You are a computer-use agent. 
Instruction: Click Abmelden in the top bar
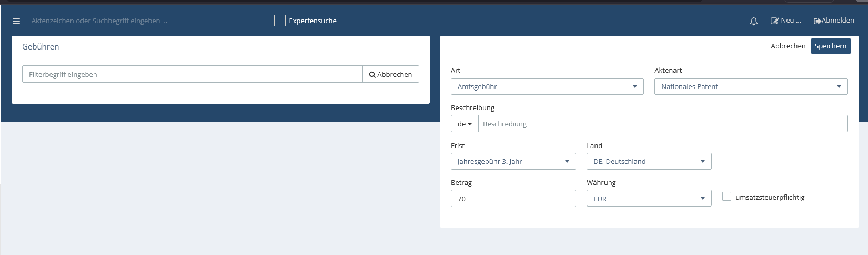837,21
